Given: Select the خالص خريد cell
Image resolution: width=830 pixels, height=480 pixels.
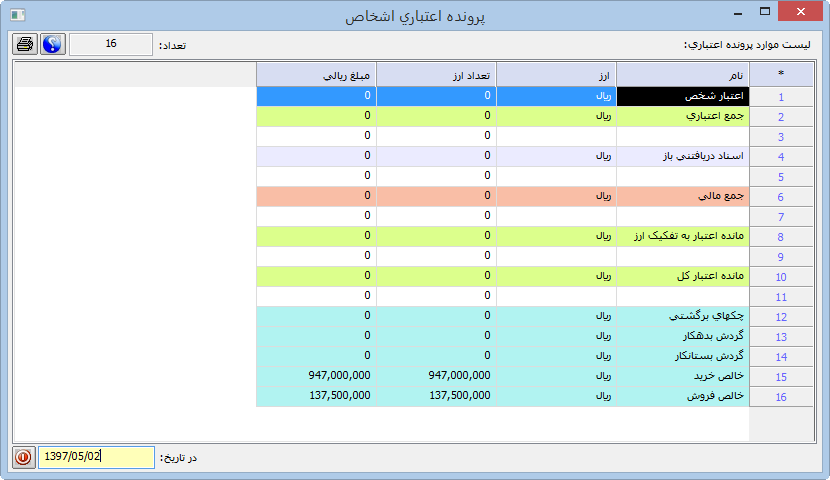Looking at the screenshot, I should click(x=683, y=376).
